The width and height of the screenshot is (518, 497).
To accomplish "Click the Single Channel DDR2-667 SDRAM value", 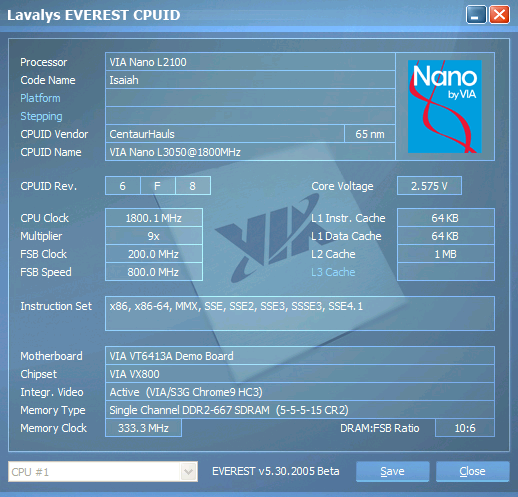I will (300, 410).
